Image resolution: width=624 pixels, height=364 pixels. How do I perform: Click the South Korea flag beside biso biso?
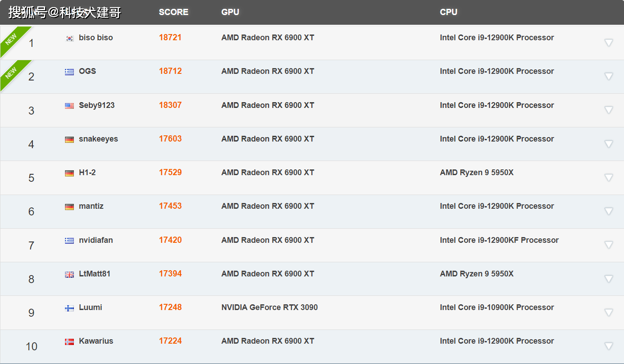click(x=69, y=38)
